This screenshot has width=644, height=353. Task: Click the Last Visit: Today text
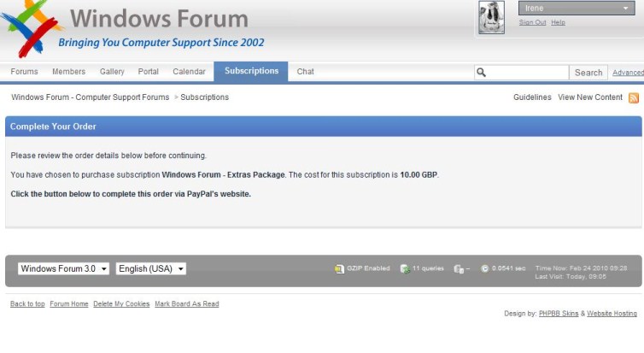pyautogui.click(x=571, y=277)
